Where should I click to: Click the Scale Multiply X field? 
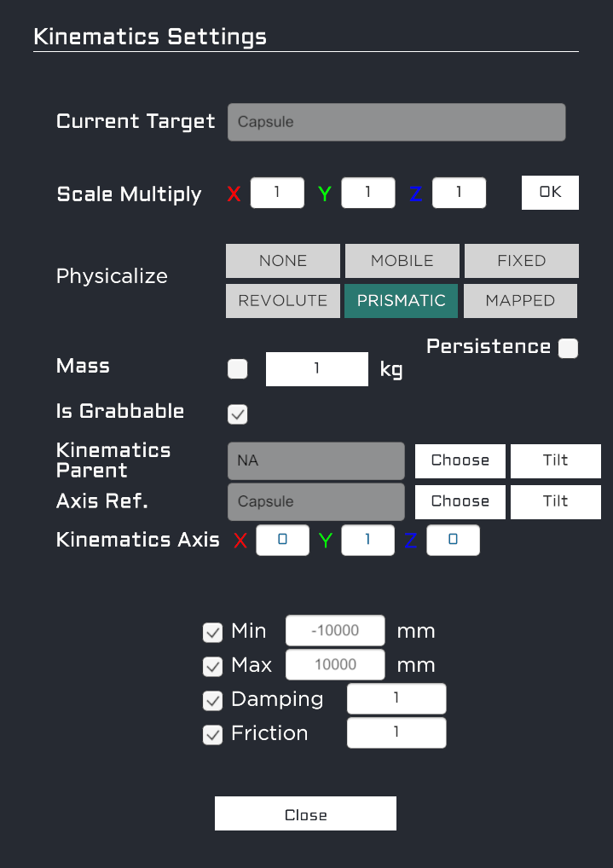coord(277,193)
